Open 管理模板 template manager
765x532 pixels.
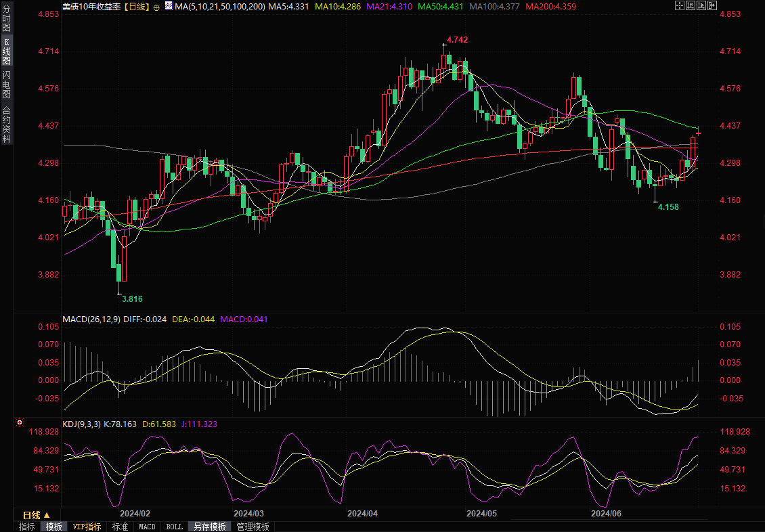click(x=253, y=527)
